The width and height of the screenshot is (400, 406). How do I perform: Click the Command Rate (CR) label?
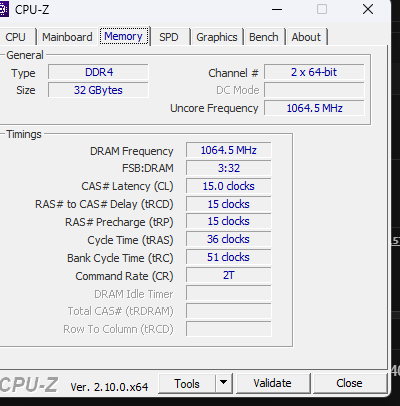tap(124, 276)
